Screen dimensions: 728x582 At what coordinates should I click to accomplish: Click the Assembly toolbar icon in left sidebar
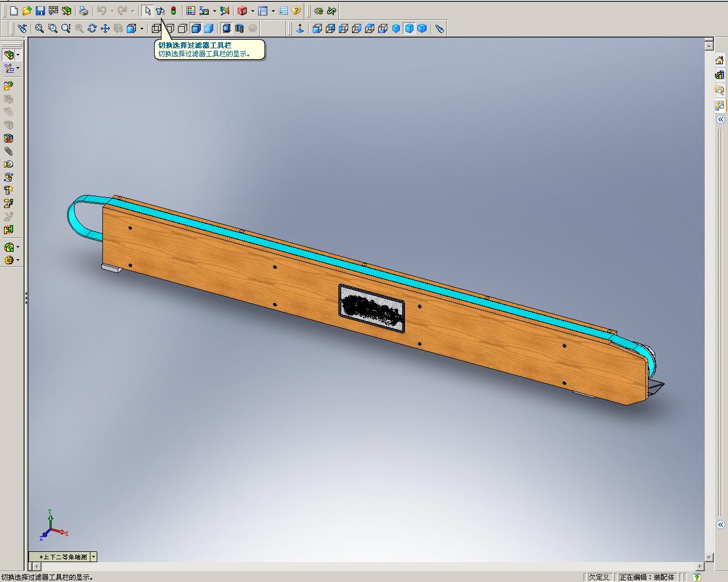pos(9,55)
